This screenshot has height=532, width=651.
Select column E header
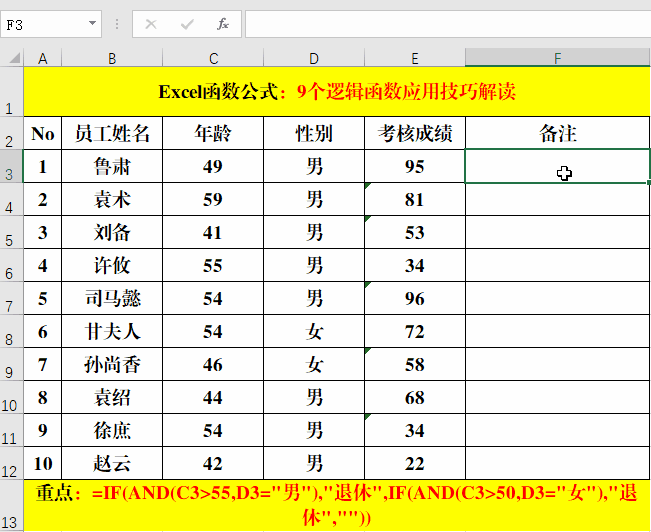coord(415,58)
